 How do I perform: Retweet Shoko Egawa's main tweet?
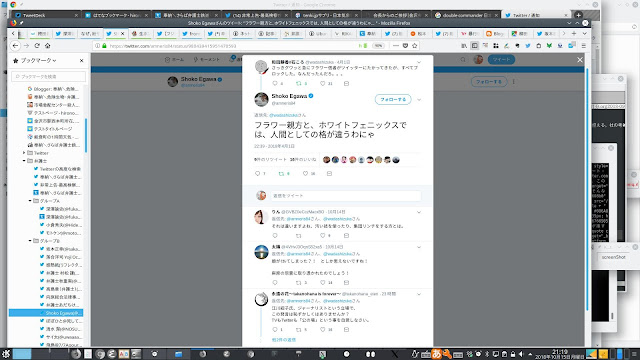click(x=281, y=173)
